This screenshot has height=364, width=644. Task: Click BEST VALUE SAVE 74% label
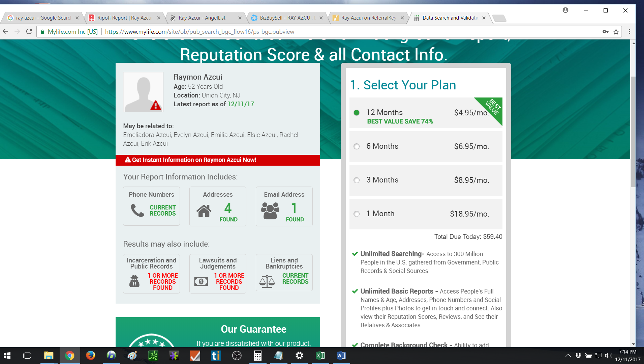pos(400,121)
